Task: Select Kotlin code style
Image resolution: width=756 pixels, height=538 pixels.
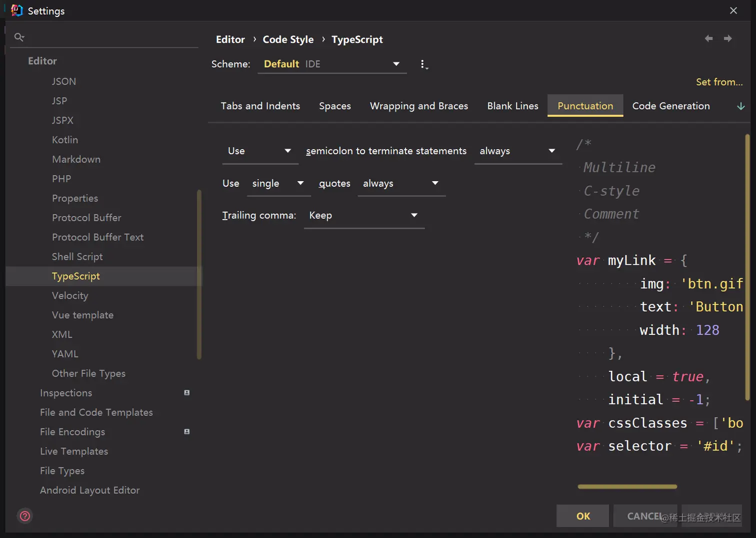Action: point(65,140)
